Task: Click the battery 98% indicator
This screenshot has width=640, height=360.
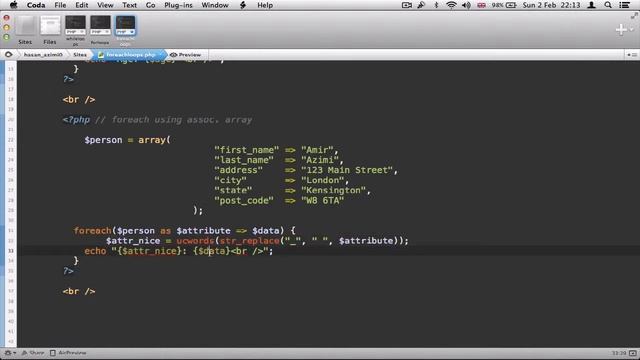Action: coord(504,5)
